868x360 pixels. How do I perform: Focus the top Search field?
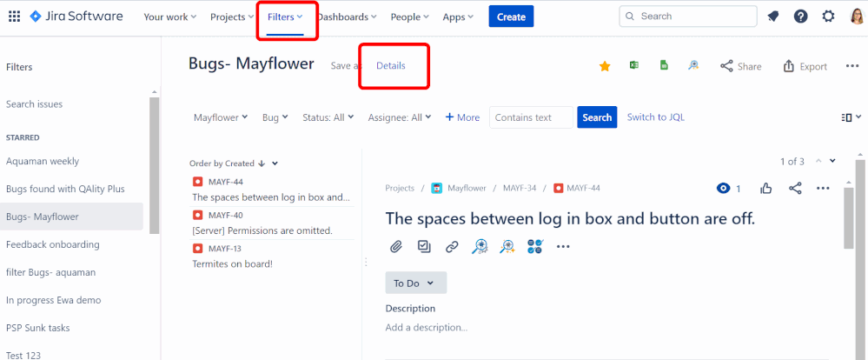coord(688,17)
